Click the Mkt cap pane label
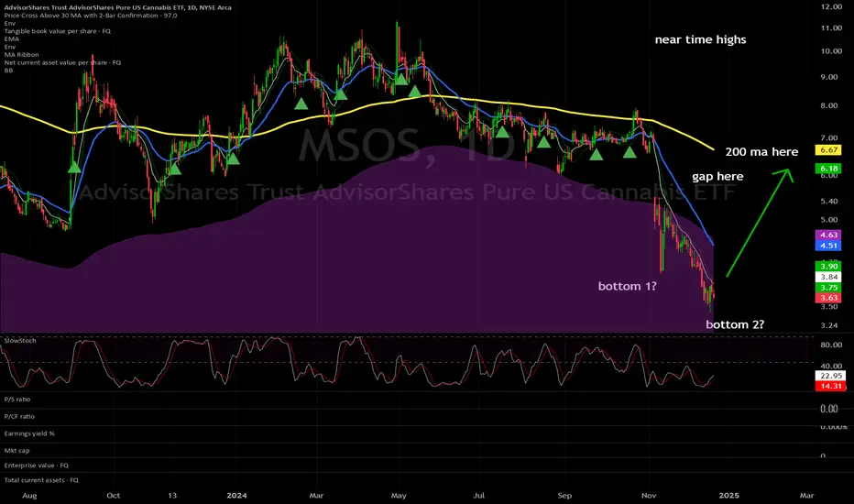Screen dimensions: 854x504 click(16, 451)
